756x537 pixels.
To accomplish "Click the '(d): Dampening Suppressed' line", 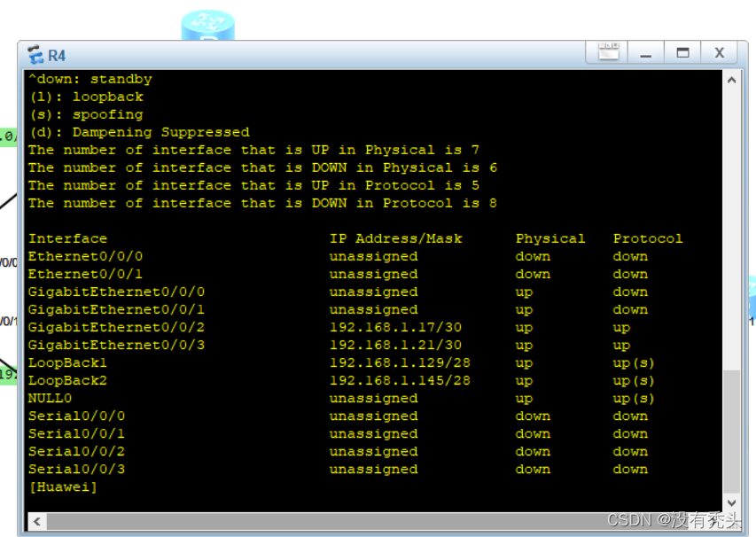I will pos(139,132).
